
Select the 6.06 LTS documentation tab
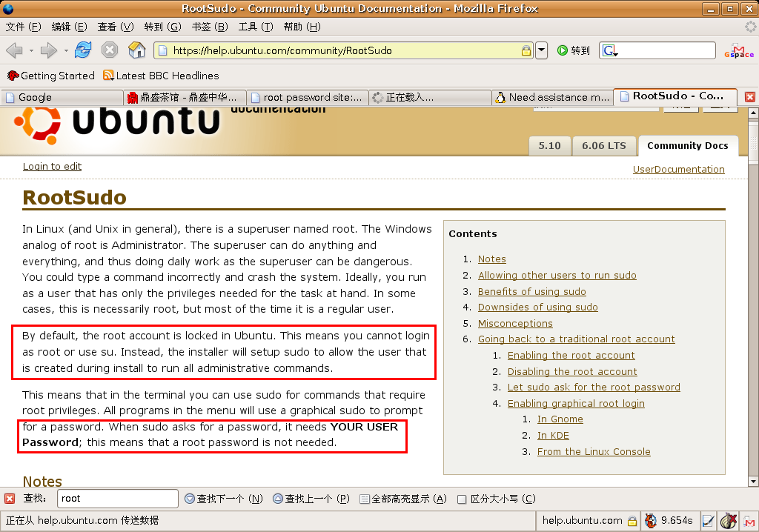pos(603,146)
